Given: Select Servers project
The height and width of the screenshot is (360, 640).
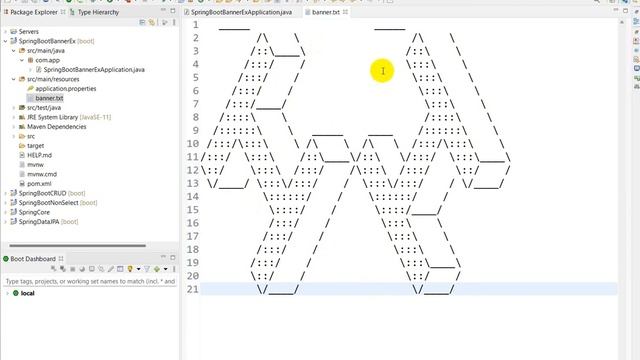Looking at the screenshot, I should click(29, 31).
